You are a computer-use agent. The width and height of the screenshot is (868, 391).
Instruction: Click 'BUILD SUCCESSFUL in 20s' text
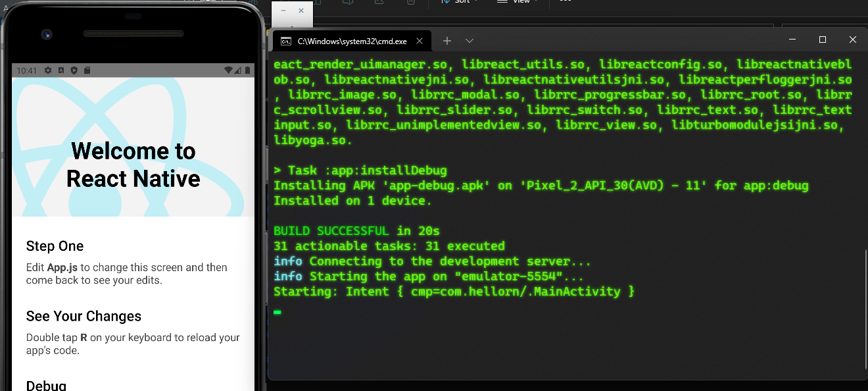[356, 231]
